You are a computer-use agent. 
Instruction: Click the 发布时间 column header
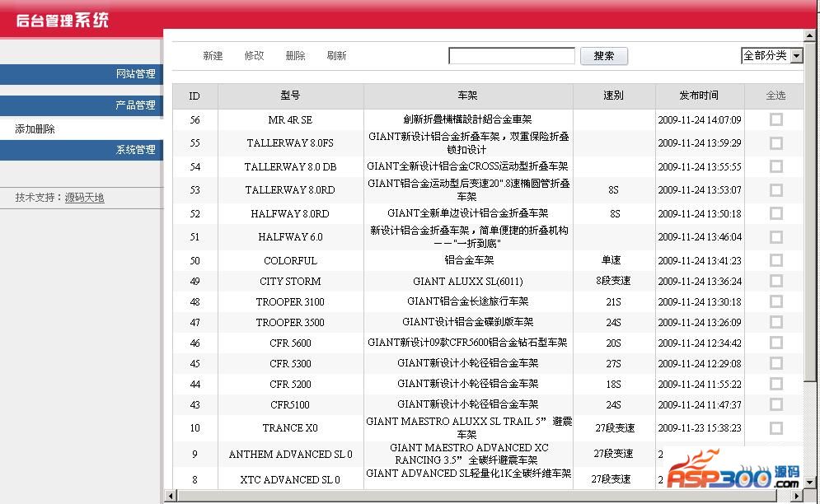click(x=699, y=96)
